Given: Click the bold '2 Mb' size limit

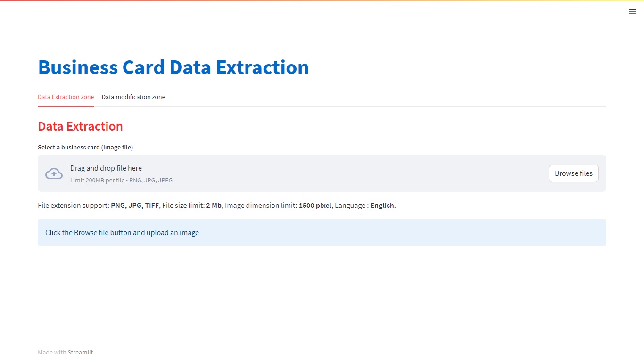Looking at the screenshot, I should coord(214,206).
